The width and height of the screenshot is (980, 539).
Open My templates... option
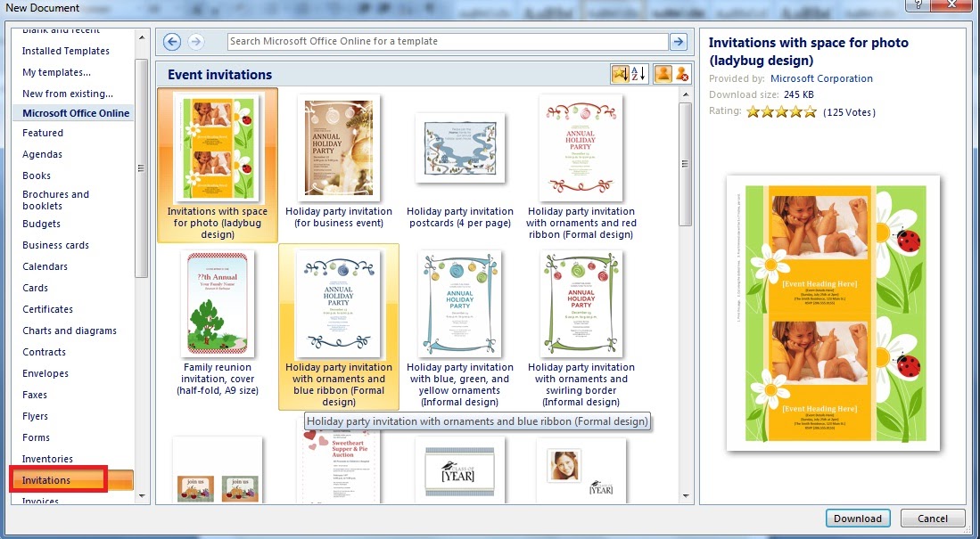[x=56, y=72]
